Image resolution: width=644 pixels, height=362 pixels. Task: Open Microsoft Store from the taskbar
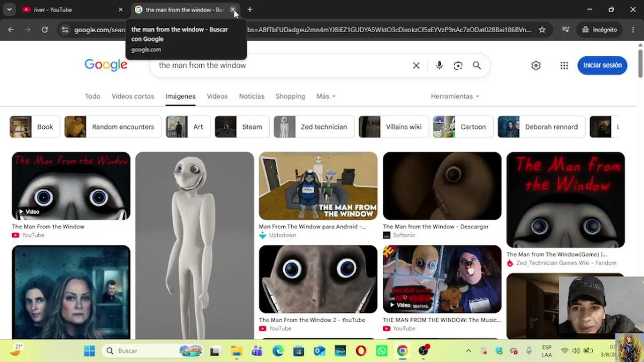(x=299, y=350)
